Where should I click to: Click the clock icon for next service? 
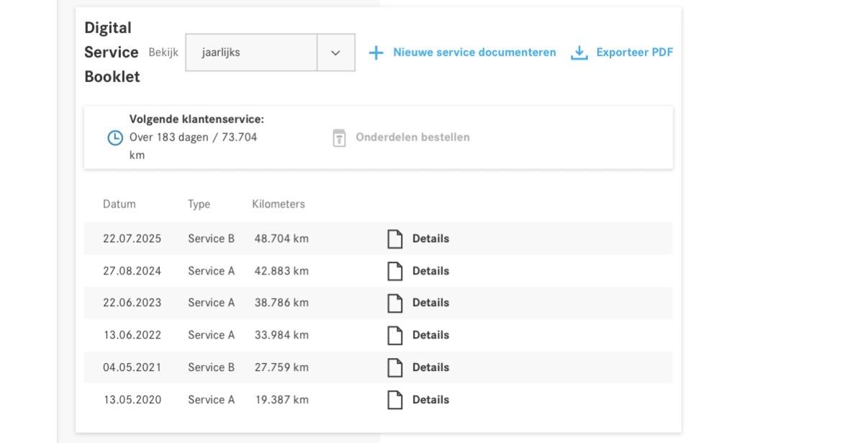click(x=114, y=138)
